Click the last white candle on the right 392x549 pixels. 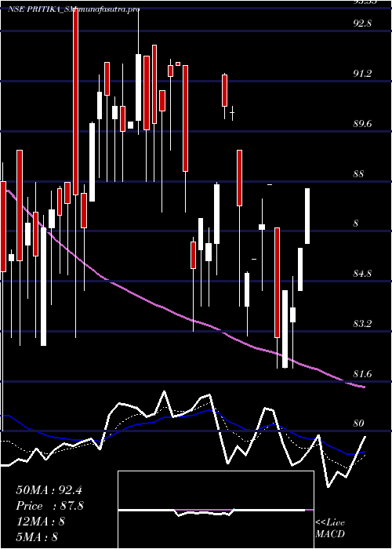click(307, 216)
